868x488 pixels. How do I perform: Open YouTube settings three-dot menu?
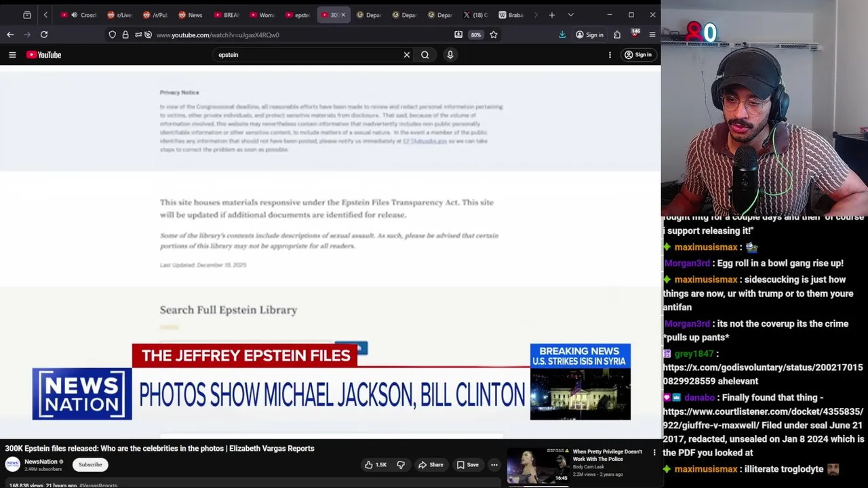(x=610, y=55)
